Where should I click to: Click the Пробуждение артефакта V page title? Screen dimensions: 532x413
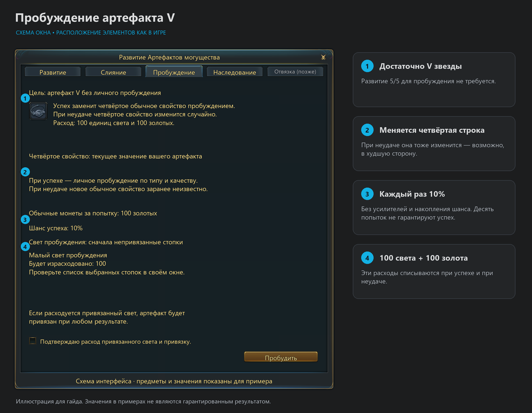95,18
